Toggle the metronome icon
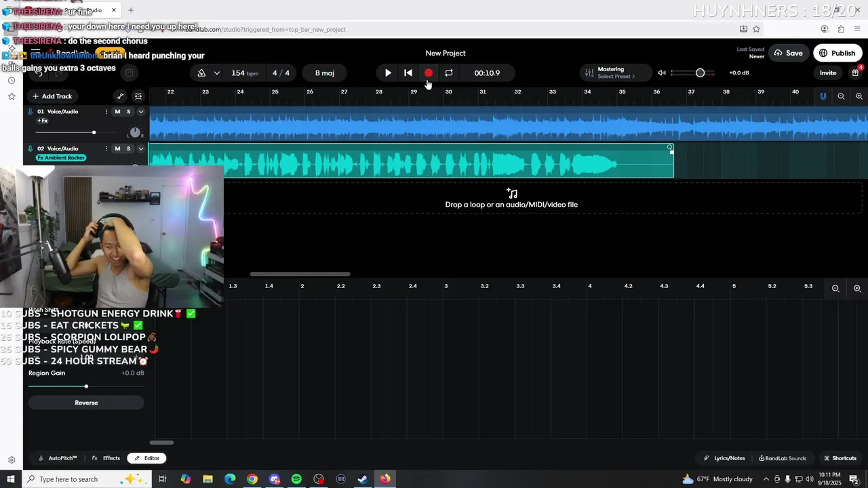This screenshot has height=488, width=868. [x=201, y=73]
